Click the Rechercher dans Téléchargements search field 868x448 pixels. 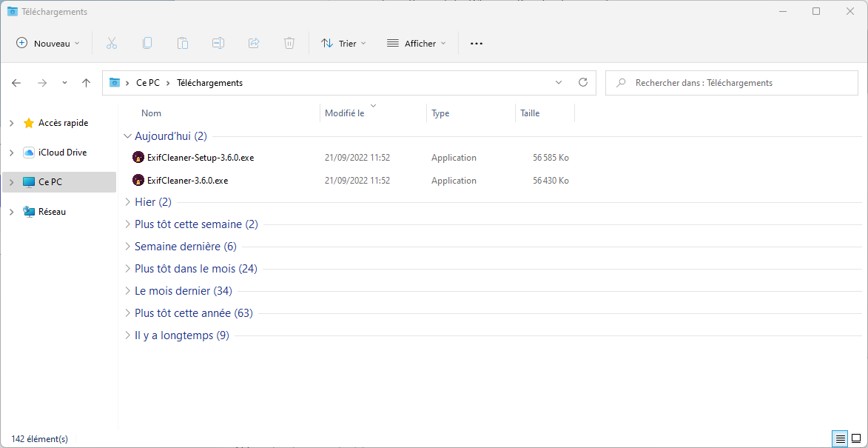[x=731, y=83]
